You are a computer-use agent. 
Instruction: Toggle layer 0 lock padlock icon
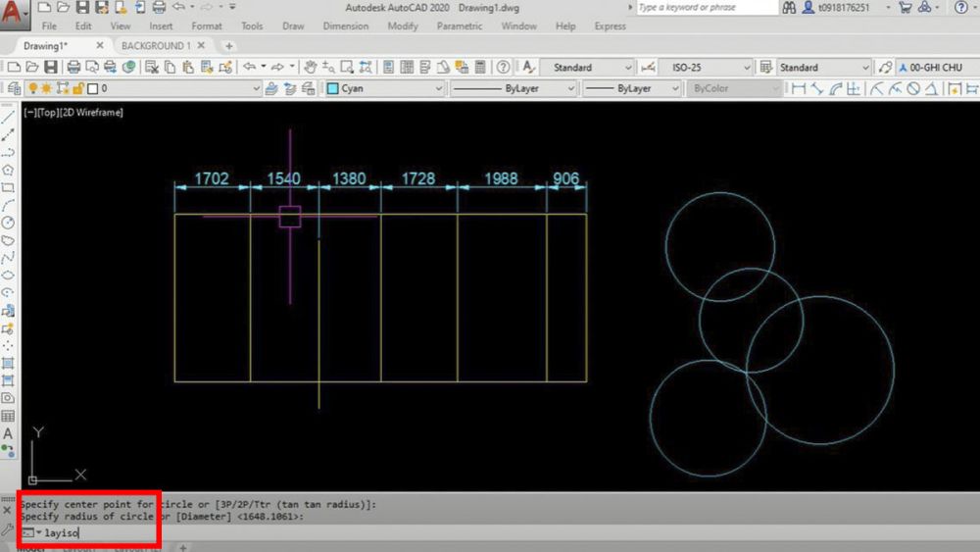point(78,89)
